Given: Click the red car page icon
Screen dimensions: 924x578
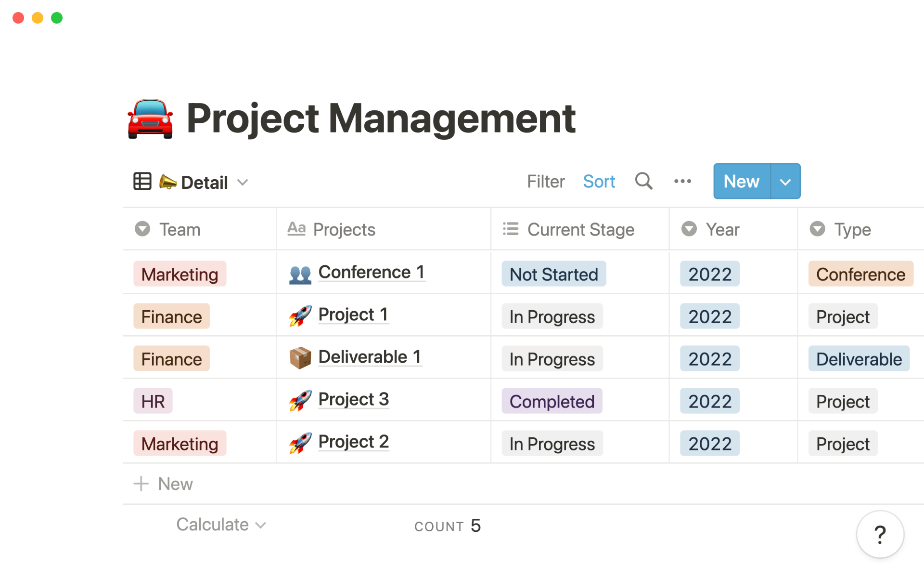Looking at the screenshot, I should (x=150, y=119).
